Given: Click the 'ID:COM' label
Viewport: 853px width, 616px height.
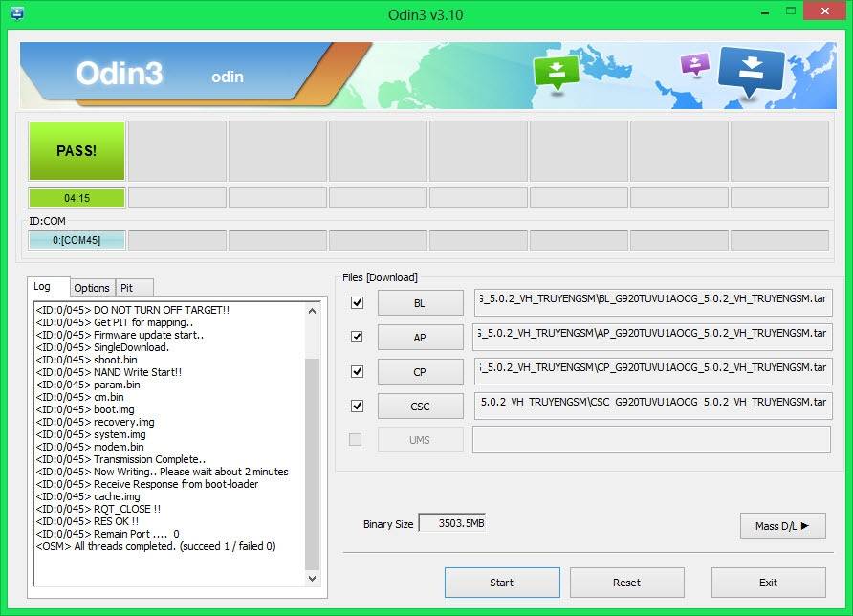Looking at the screenshot, I should coord(47,221).
